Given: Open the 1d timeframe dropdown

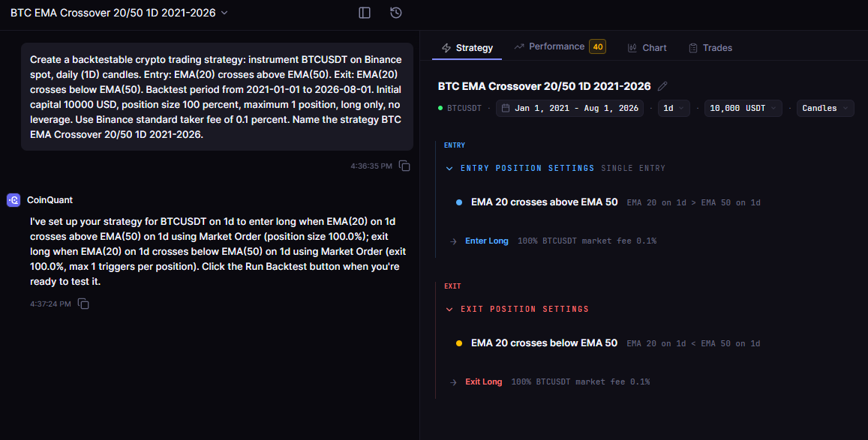Looking at the screenshot, I should coord(674,109).
